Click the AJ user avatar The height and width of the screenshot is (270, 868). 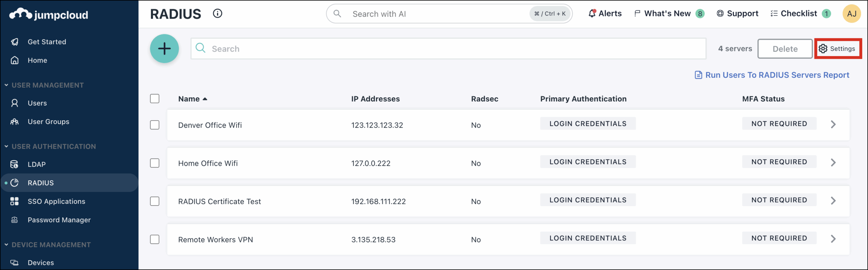[851, 14]
